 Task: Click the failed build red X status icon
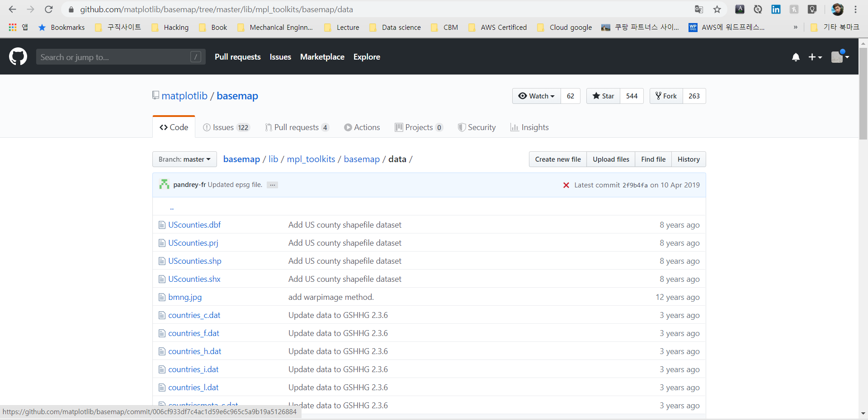[x=566, y=185]
